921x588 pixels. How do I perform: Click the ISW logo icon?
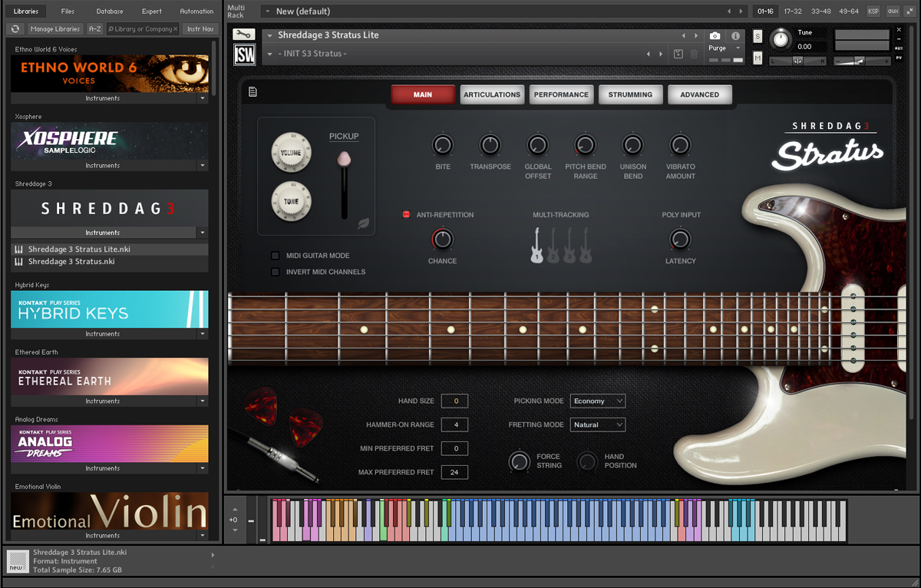pyautogui.click(x=244, y=55)
